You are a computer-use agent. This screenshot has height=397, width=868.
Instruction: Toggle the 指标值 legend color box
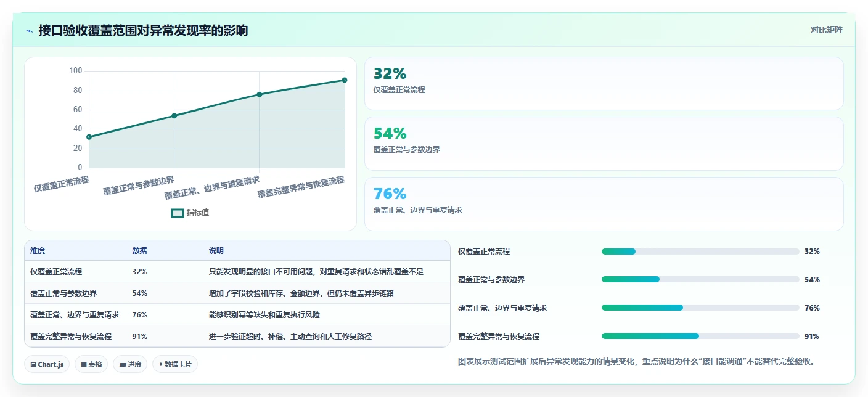coord(177,213)
